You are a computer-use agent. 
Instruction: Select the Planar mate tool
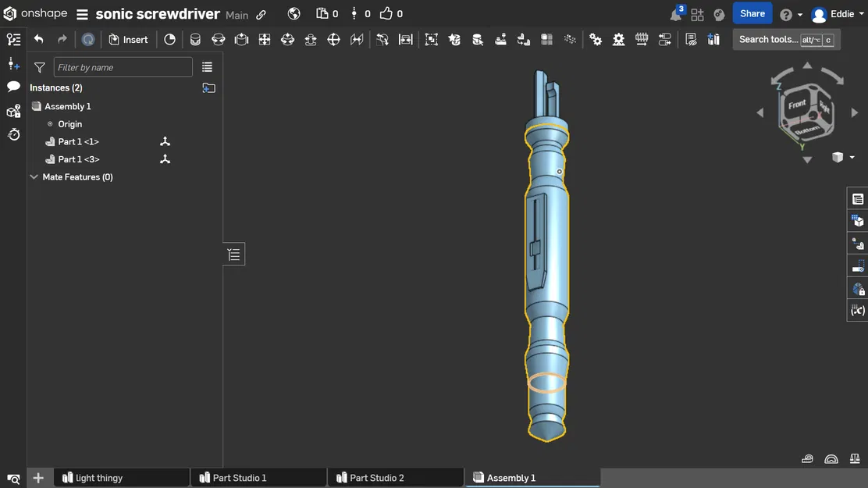coord(265,39)
